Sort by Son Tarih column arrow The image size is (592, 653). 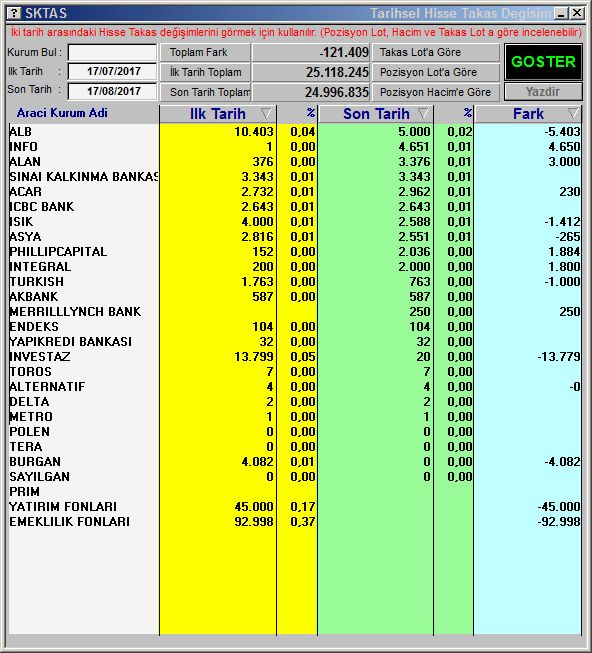(423, 113)
